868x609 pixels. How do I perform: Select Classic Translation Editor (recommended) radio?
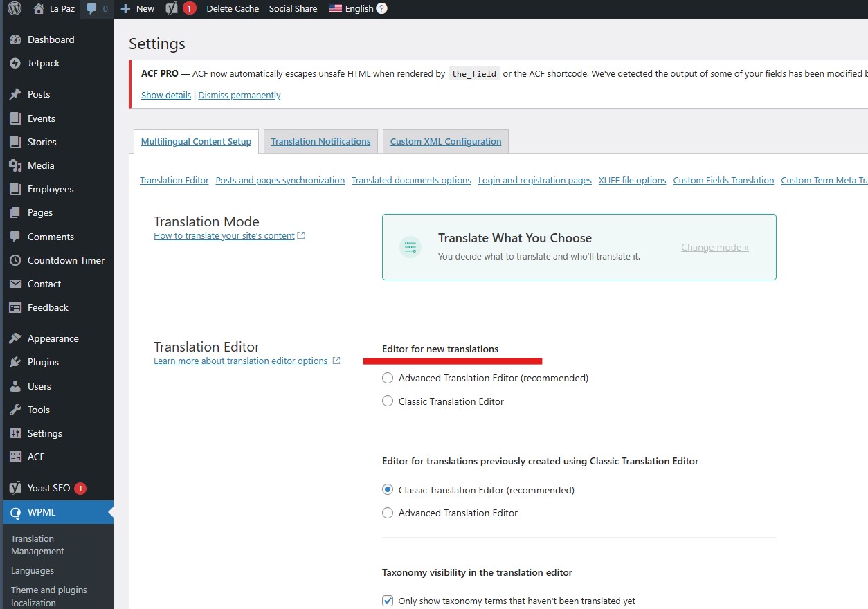coord(388,490)
